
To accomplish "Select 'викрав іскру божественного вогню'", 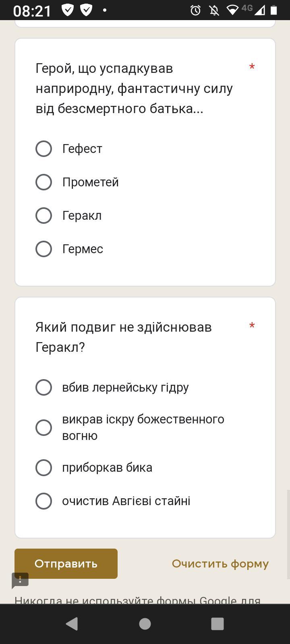I will click(x=43, y=427).
